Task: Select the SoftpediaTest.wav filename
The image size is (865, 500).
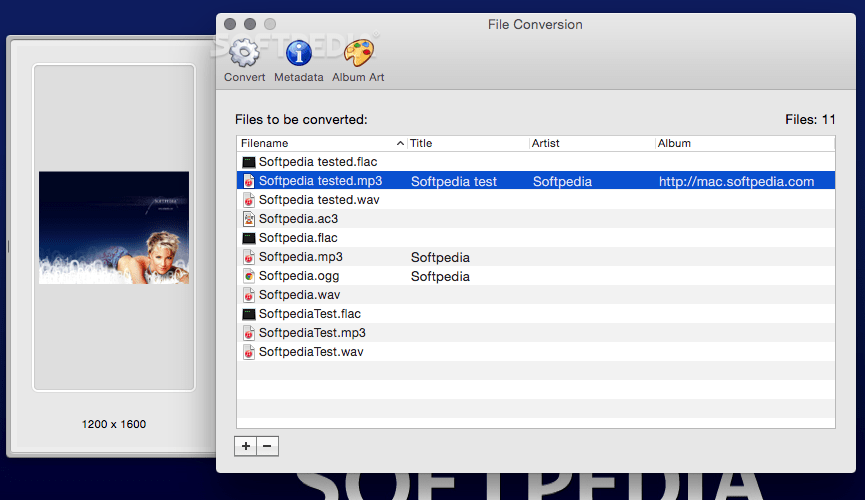Action: (x=311, y=352)
